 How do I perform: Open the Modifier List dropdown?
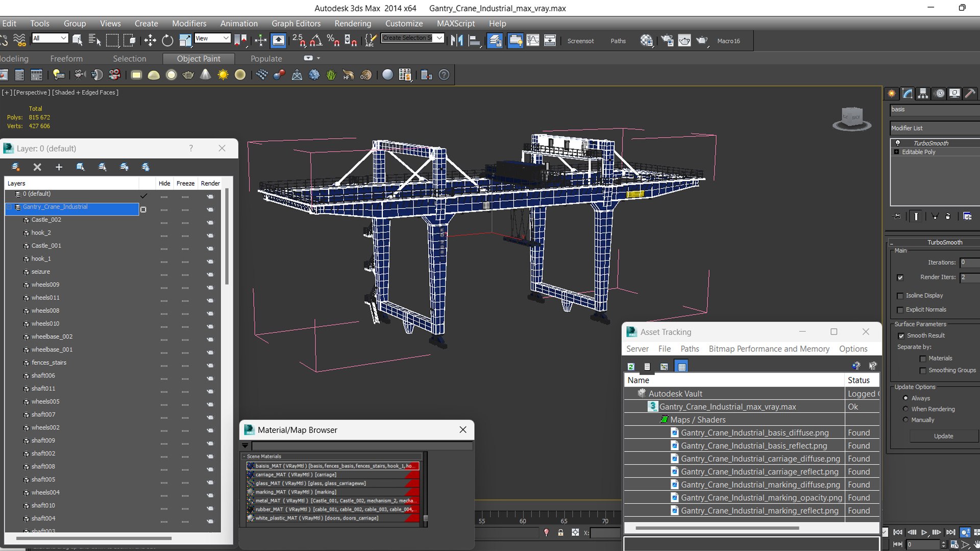935,128
